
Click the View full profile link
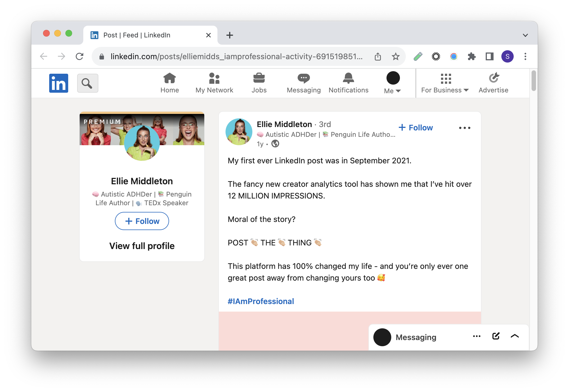(142, 246)
